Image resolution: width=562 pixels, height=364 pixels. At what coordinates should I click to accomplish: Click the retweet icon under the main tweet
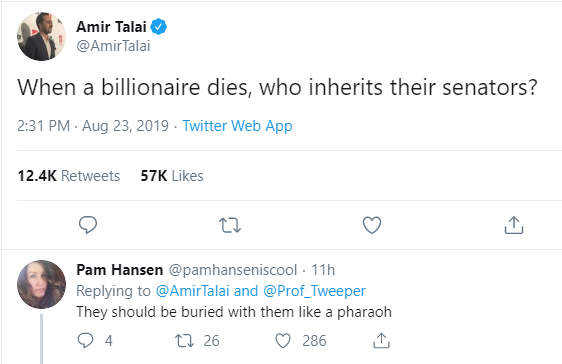click(x=230, y=225)
